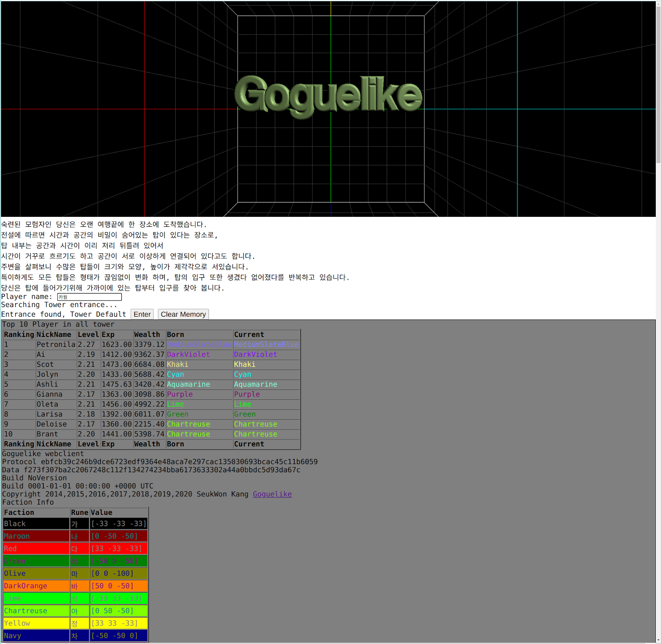Select player Petronila in ranking table
Image resolution: width=662 pixels, height=644 pixels.
pos(55,344)
